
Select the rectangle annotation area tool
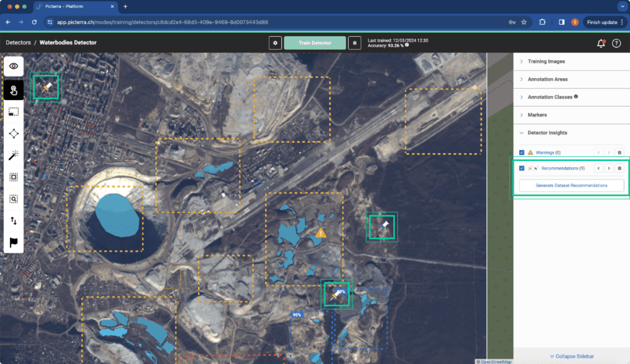pos(14,112)
